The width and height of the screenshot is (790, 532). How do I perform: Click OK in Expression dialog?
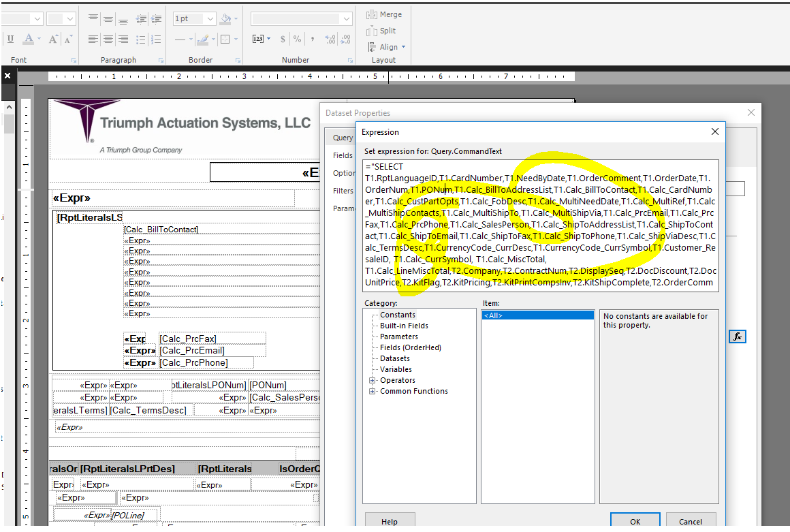pyautogui.click(x=635, y=521)
